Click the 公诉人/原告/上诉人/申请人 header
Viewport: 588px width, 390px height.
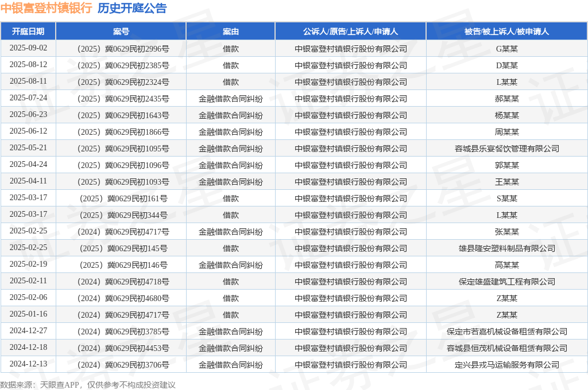point(351,32)
